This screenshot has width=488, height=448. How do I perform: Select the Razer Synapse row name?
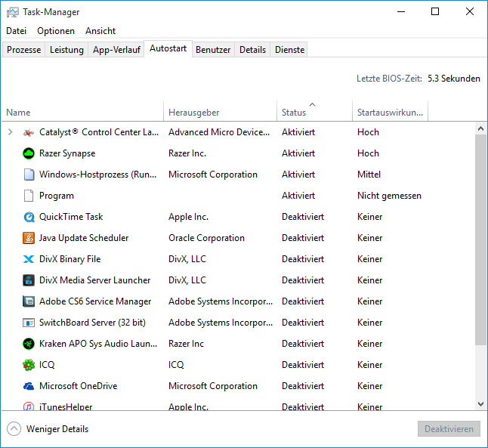click(67, 153)
